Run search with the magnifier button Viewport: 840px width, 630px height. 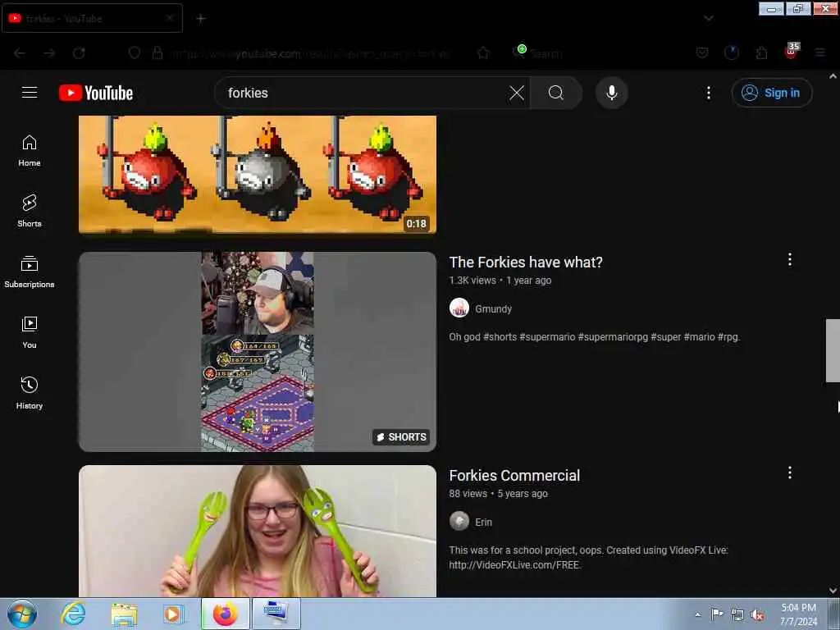555,93
